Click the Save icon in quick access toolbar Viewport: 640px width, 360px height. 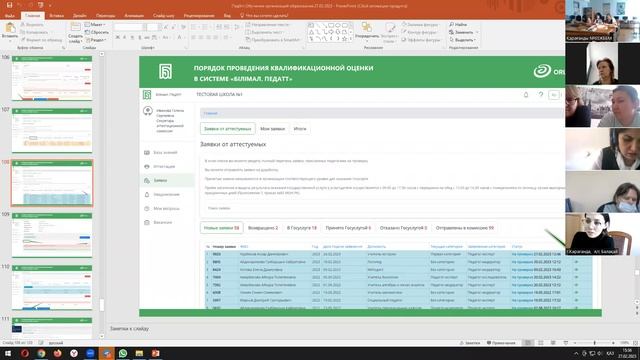pyautogui.click(x=9, y=5)
